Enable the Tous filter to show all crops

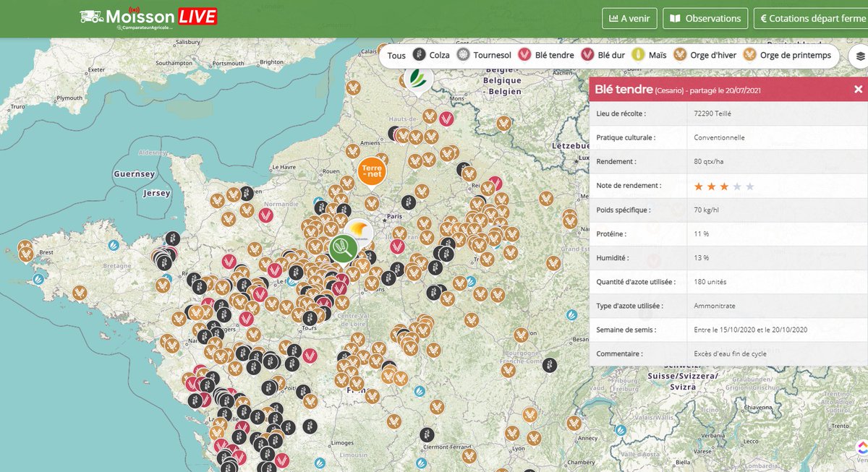coord(396,54)
